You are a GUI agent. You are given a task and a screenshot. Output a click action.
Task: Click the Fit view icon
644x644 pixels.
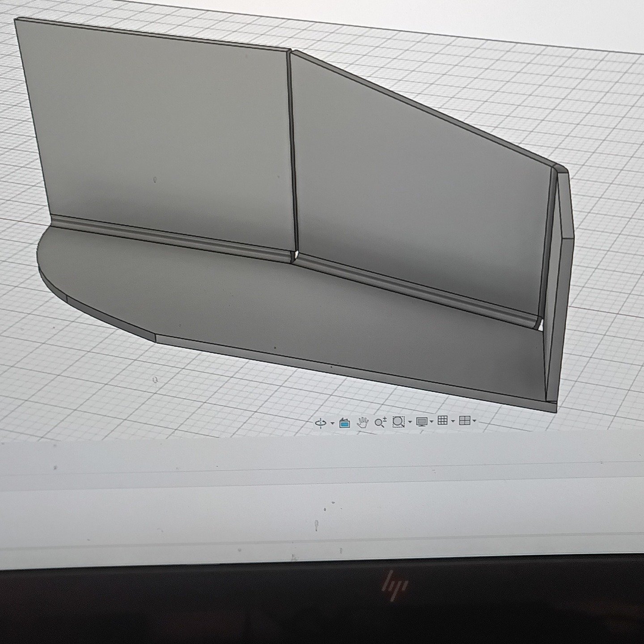pyautogui.click(x=399, y=422)
